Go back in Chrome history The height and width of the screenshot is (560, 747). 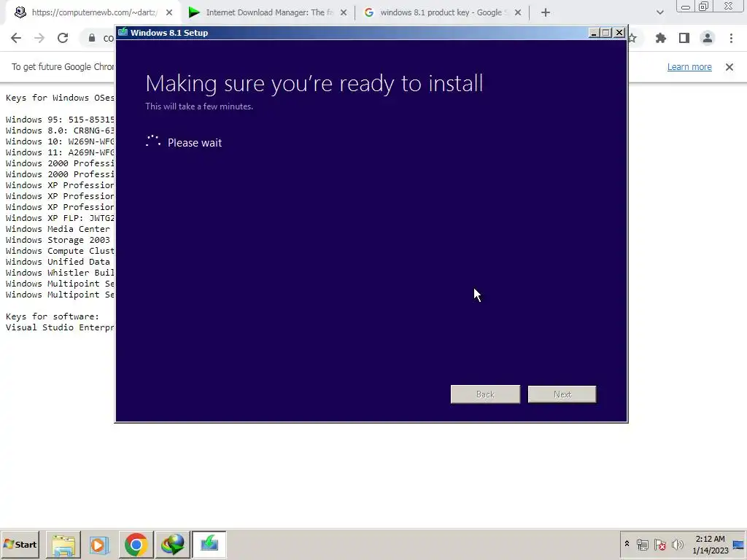click(x=16, y=38)
